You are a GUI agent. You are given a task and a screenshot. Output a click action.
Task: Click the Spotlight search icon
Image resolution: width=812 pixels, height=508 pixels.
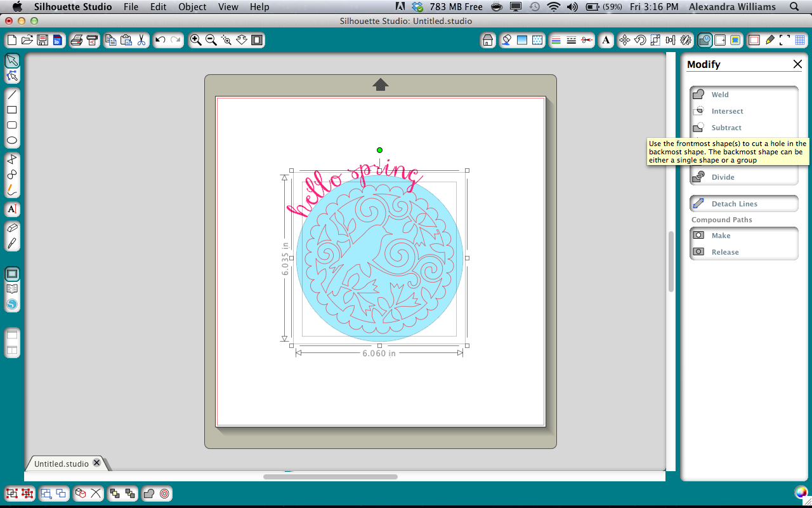pyautogui.click(x=794, y=7)
